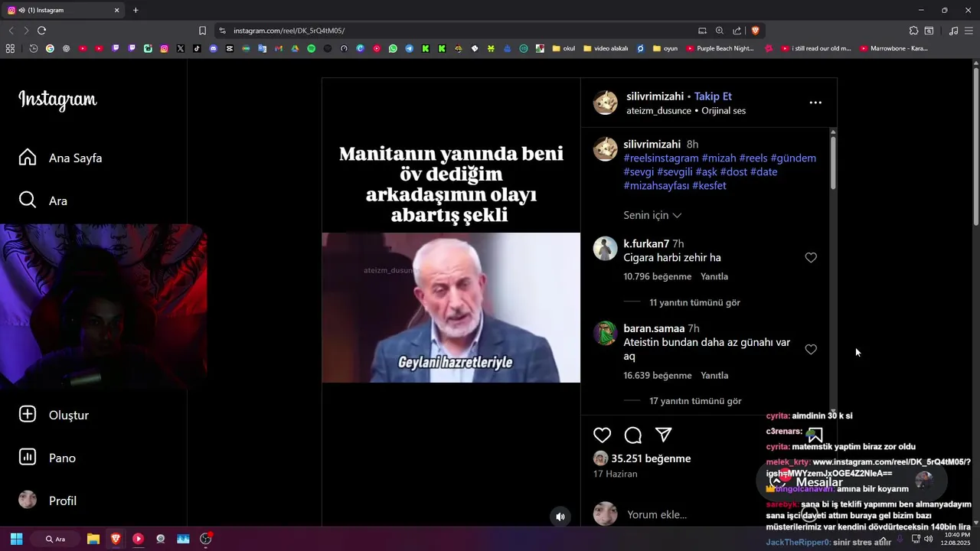Screen dimensions: 980x551
Task: Open Marrowbone bookmark
Action: (x=894, y=48)
